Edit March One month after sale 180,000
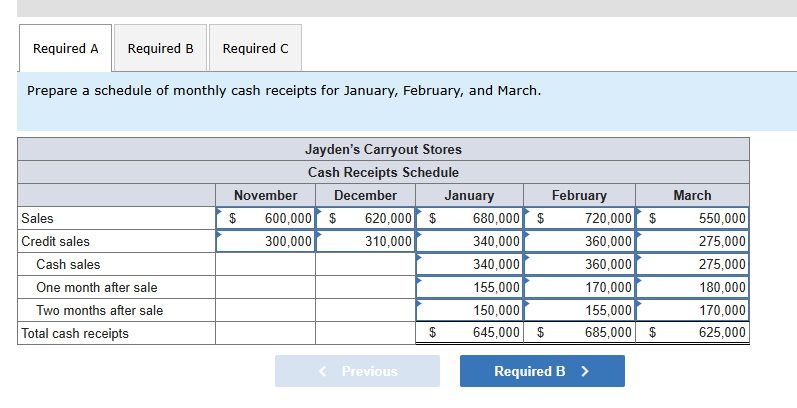The width and height of the screenshot is (797, 408). tap(692, 287)
